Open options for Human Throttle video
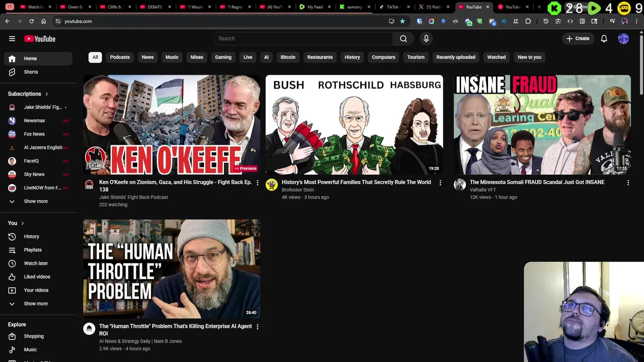 (257, 327)
